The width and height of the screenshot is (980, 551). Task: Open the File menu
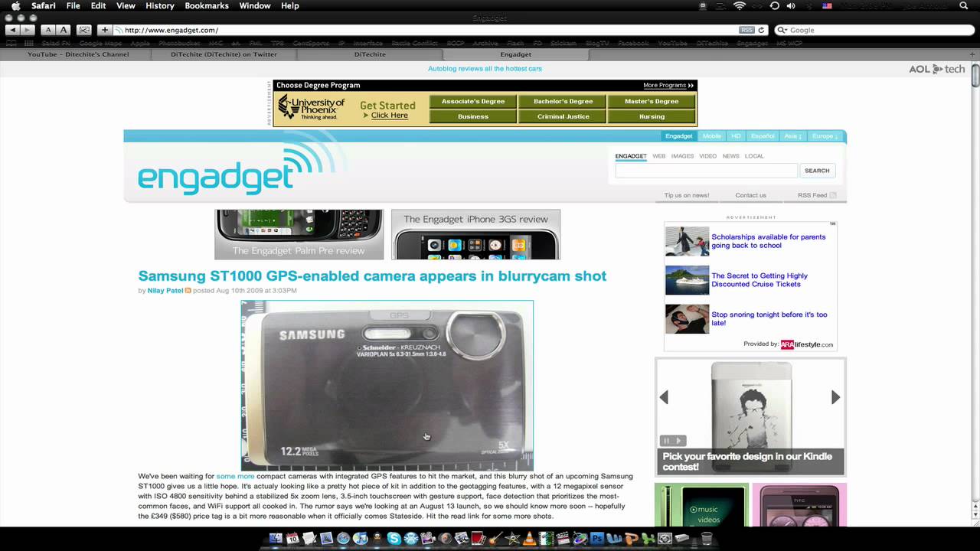point(73,5)
